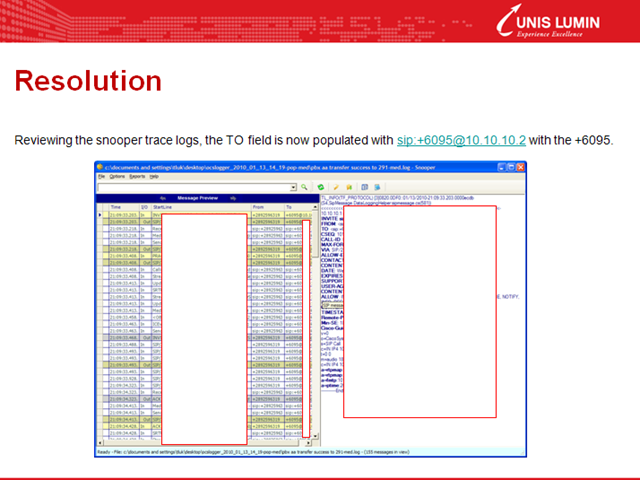640x480 pixels.
Task: Open the search filter dropdown arrow
Action: coord(293,187)
